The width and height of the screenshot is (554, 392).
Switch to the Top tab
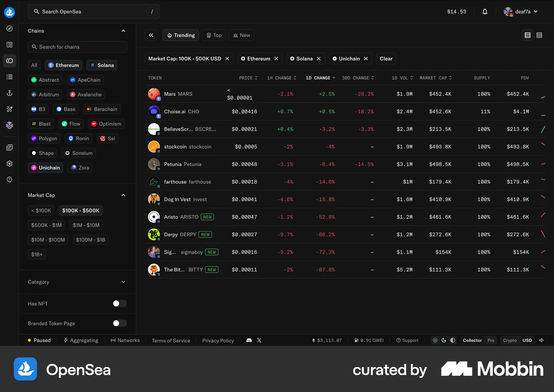pos(214,35)
